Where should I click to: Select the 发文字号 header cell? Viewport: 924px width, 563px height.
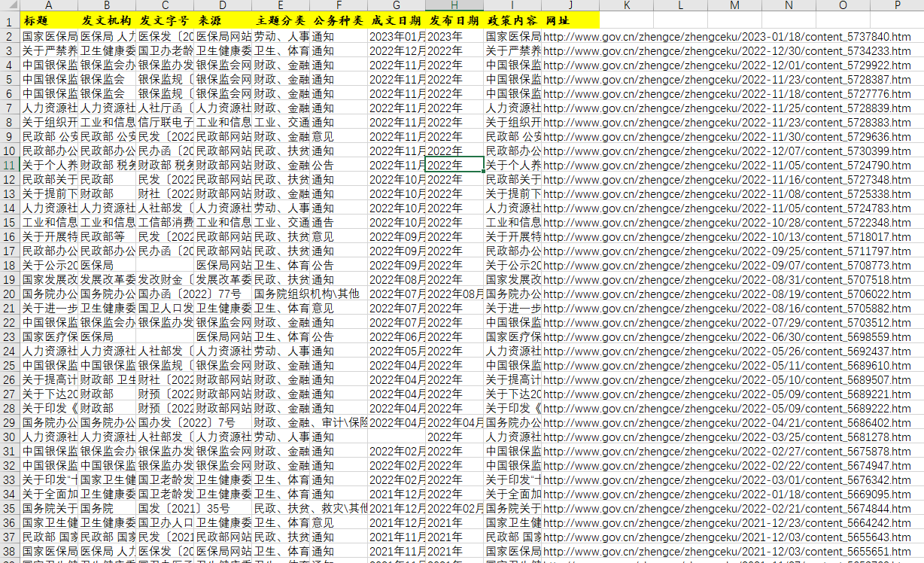coord(165,20)
